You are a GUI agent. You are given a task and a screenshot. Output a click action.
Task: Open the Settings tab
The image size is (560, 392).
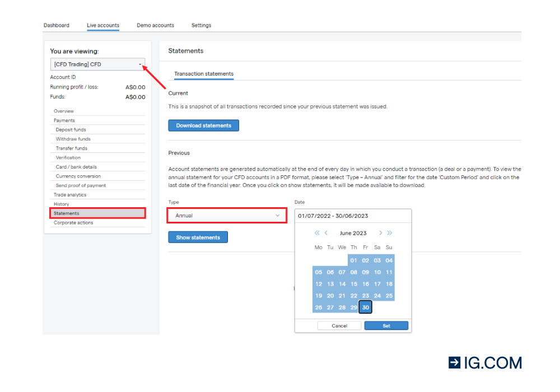pos(201,25)
